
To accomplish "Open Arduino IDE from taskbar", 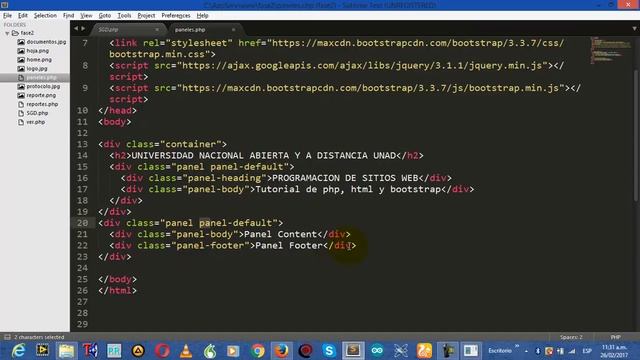I will [377, 351].
